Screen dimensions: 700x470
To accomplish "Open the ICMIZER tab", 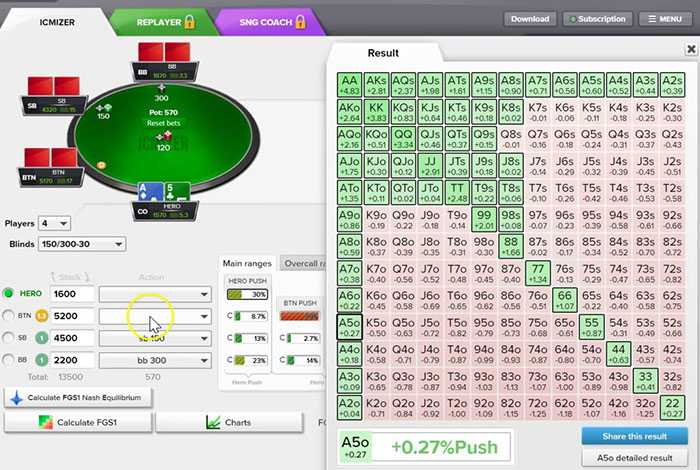I will tap(57, 22).
